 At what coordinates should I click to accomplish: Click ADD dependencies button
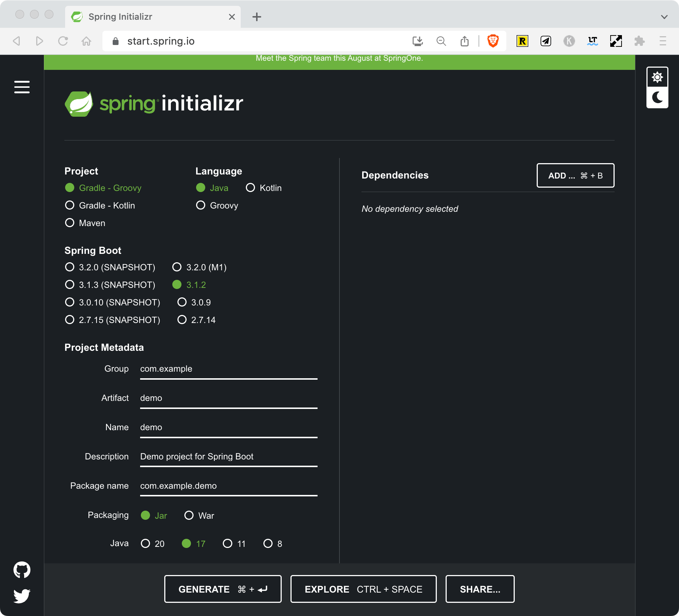pos(575,176)
